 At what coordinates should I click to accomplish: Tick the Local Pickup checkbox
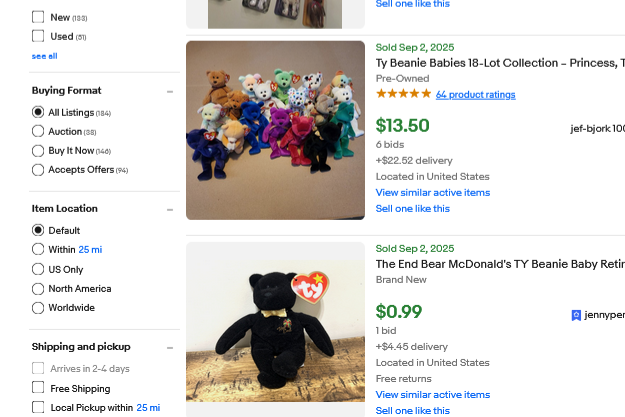38,407
